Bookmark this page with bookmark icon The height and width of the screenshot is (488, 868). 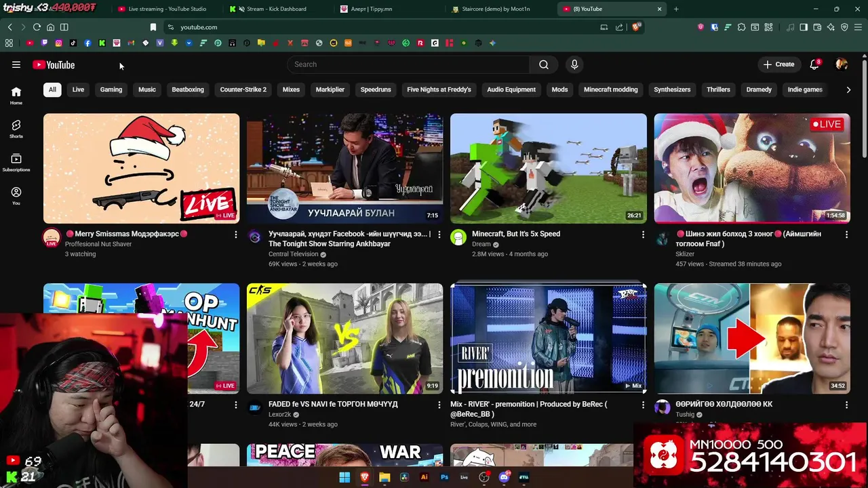coord(153,27)
